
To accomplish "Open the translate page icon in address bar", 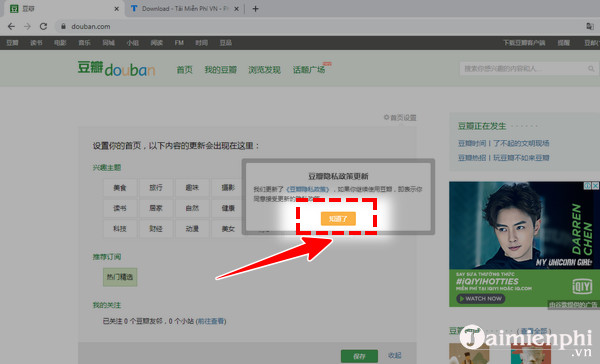I will 590,26.
